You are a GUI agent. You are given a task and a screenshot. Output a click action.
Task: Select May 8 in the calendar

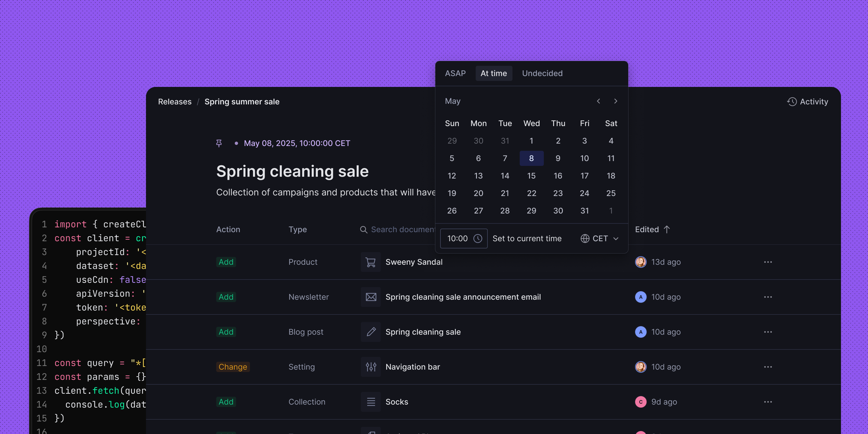point(531,158)
